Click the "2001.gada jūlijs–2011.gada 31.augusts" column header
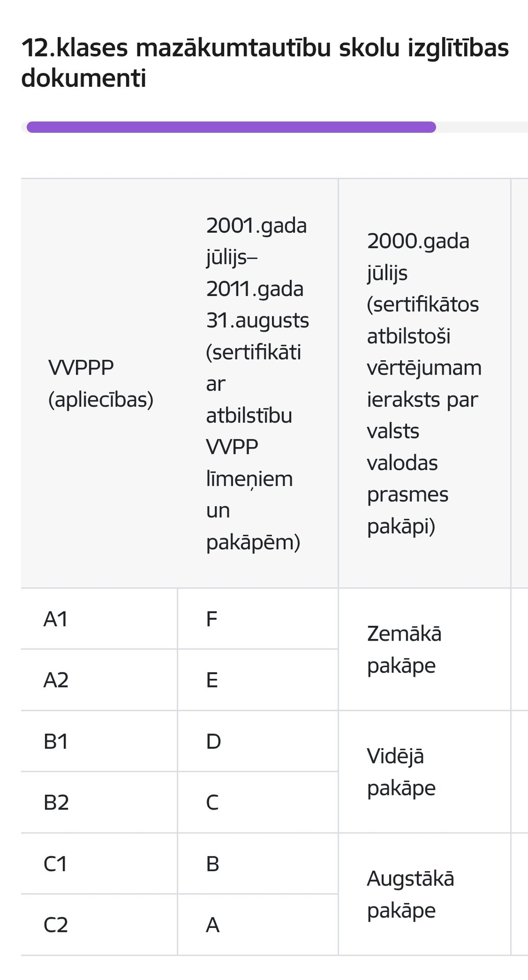528x980 pixels. (257, 383)
